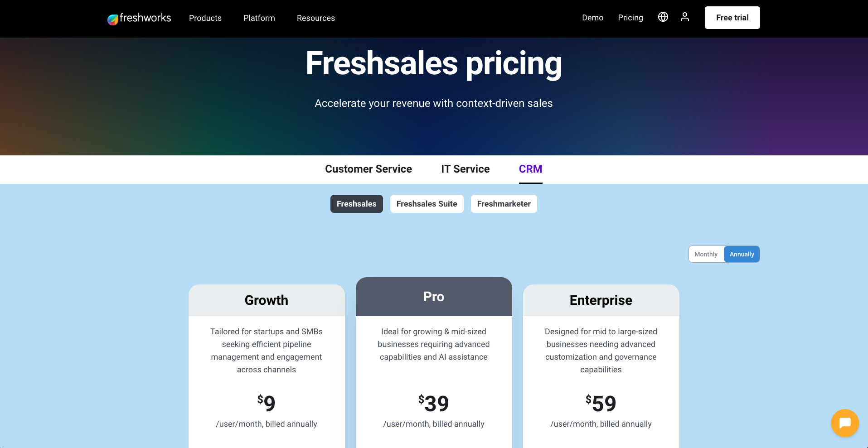Screen dimensions: 868x448
Task: Expand the Platform menu
Action: [x=259, y=18]
